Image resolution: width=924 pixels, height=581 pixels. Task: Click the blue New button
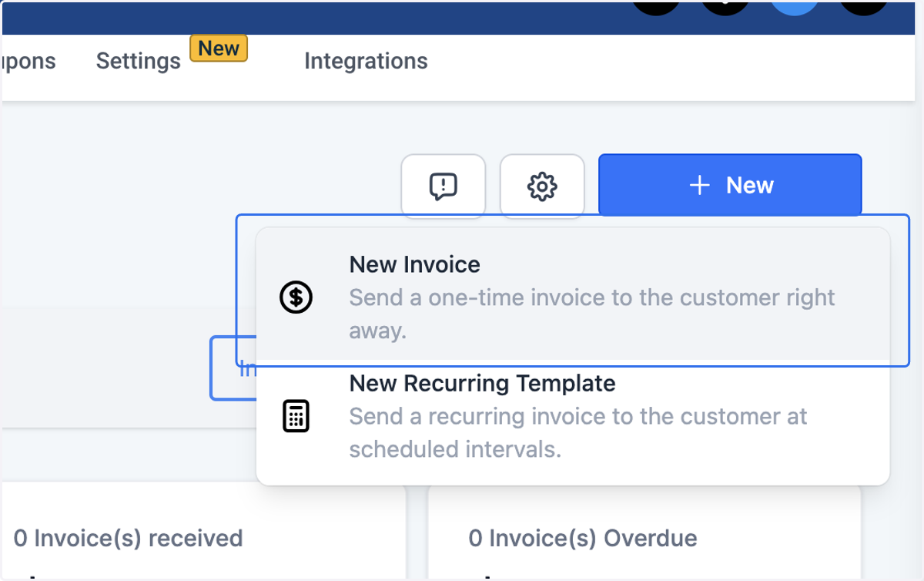pos(730,185)
